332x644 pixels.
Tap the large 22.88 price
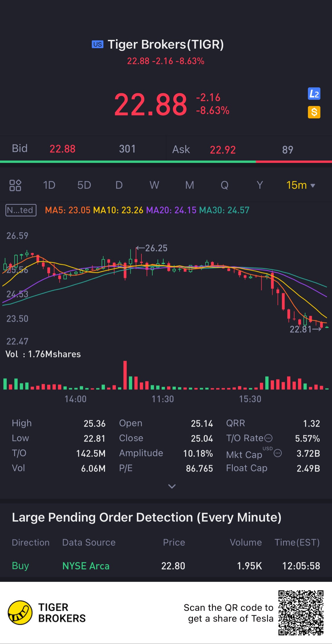pos(151,104)
